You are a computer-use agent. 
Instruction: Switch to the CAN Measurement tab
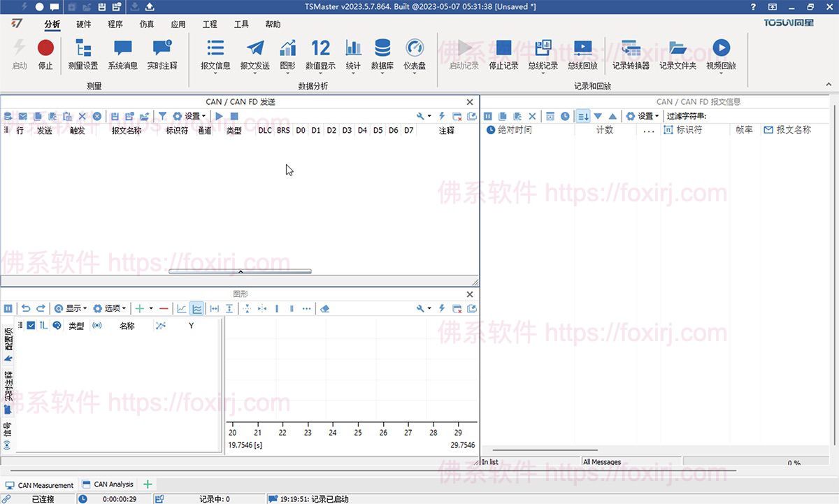coord(42,484)
